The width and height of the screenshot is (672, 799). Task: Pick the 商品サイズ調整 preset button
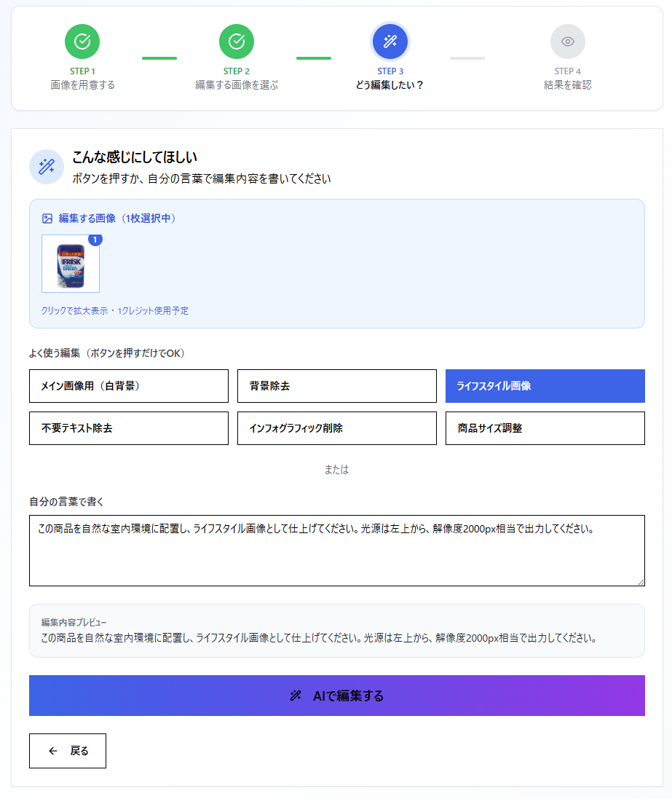pos(545,428)
